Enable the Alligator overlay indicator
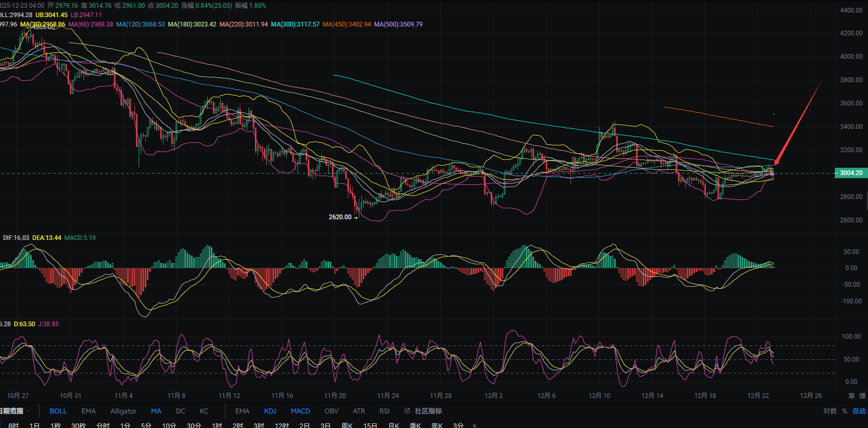Image resolution: width=868 pixels, height=428 pixels. [123, 411]
